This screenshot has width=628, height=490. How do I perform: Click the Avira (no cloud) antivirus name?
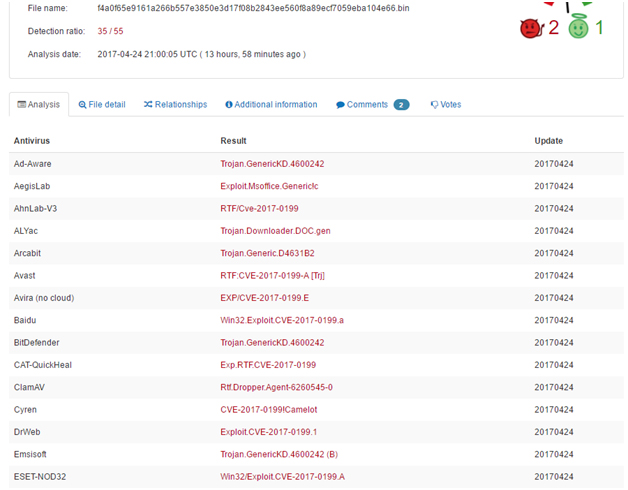pyautogui.click(x=44, y=298)
